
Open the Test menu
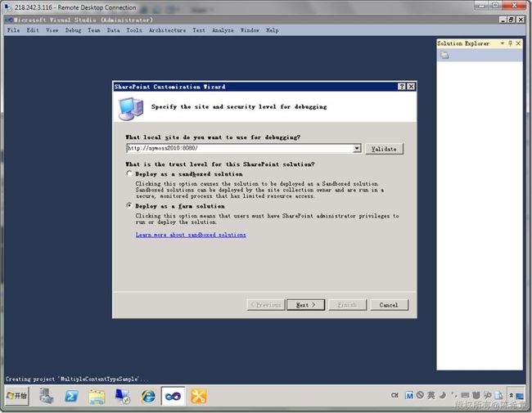click(199, 30)
